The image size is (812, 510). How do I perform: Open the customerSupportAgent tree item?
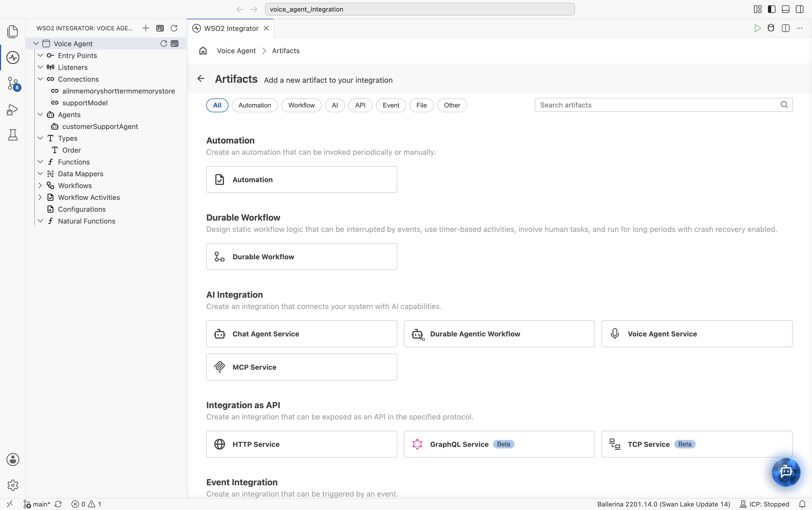pyautogui.click(x=100, y=127)
